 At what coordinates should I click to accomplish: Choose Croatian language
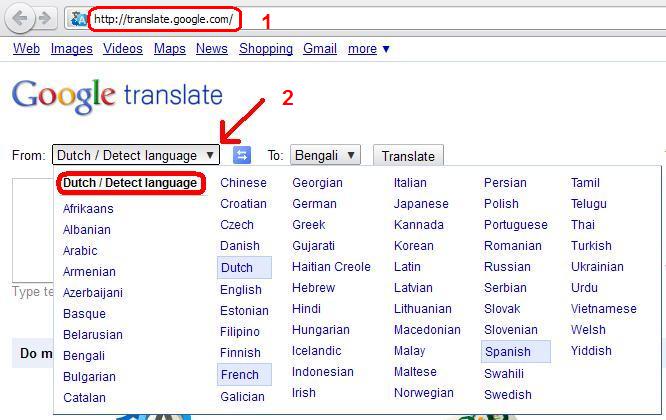243,204
